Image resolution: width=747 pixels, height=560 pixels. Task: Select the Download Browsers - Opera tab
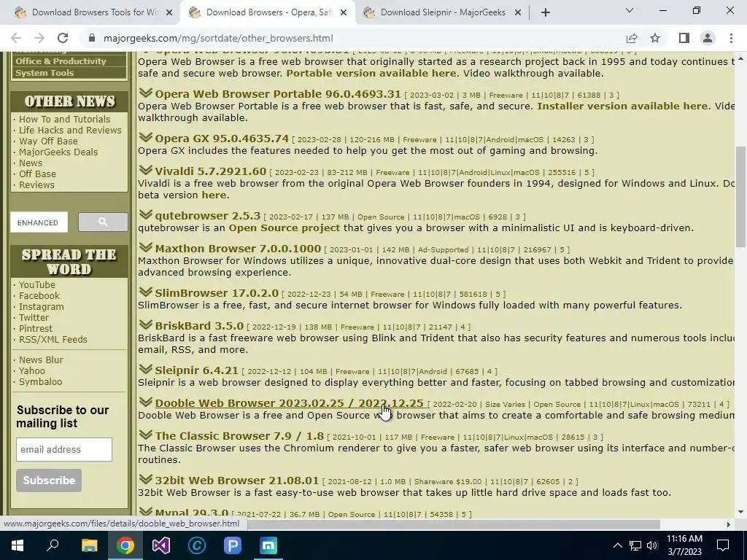click(267, 12)
